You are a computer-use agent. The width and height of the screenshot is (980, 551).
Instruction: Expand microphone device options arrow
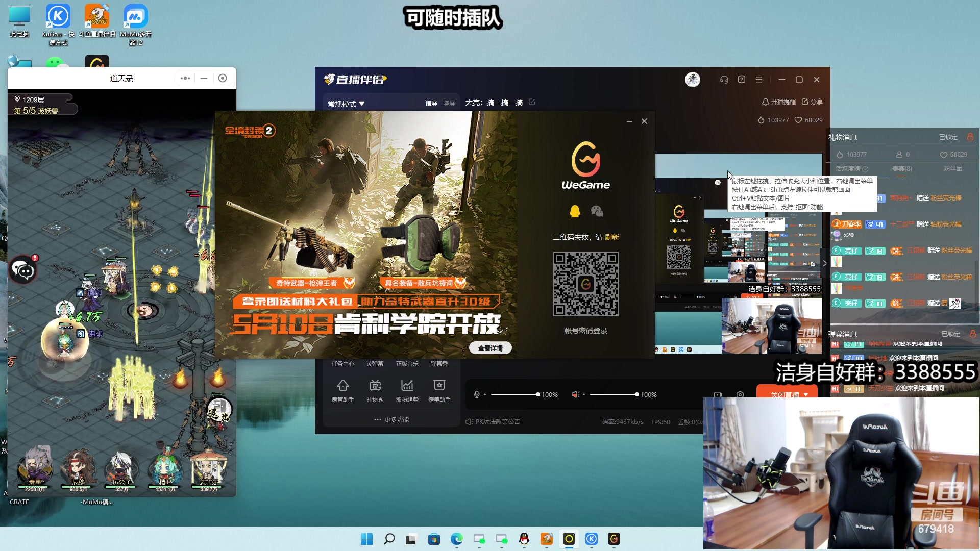[x=485, y=394]
